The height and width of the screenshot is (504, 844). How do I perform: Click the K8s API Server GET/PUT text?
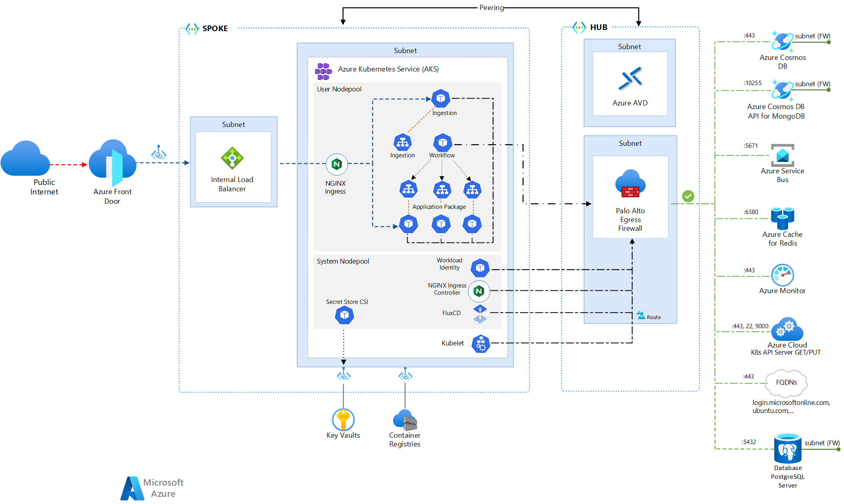click(786, 352)
